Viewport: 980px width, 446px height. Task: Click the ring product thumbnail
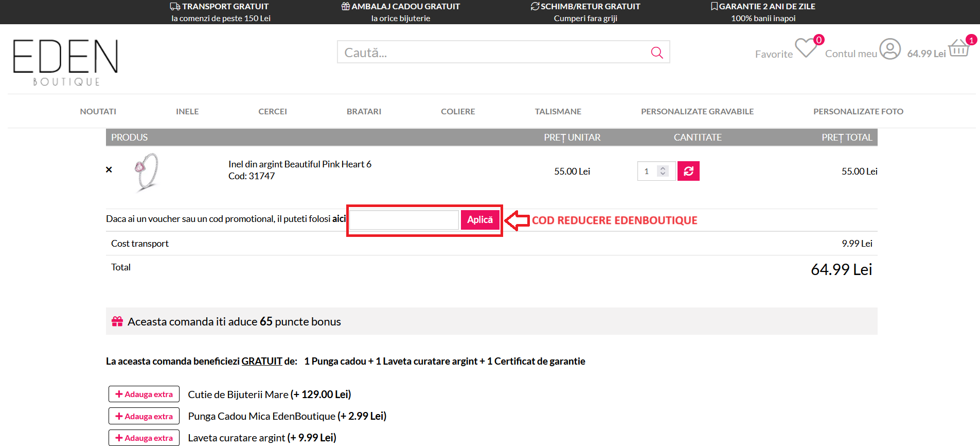pos(147,171)
